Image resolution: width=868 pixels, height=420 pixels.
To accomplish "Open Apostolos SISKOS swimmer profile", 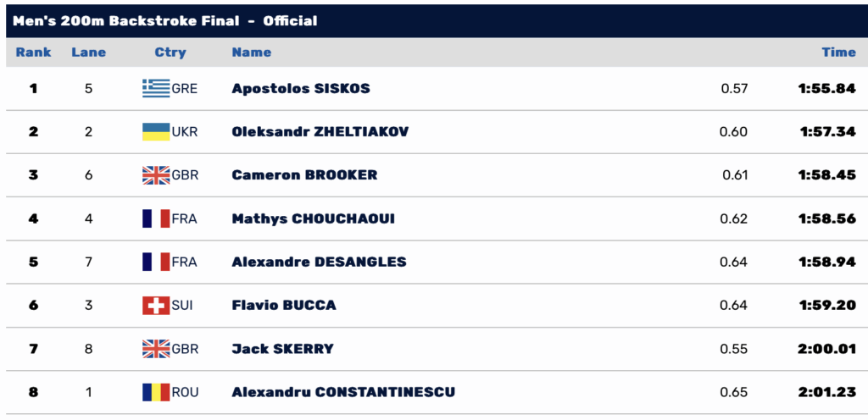I will (x=301, y=88).
